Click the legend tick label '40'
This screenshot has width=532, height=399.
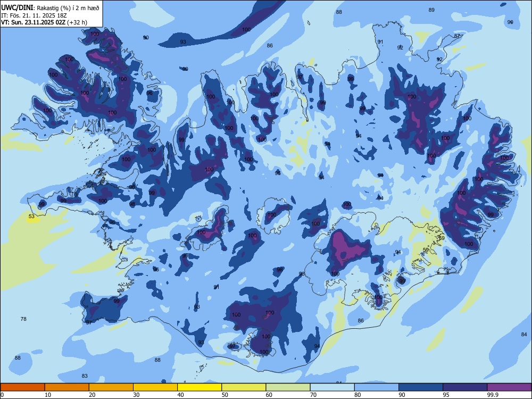click(x=180, y=395)
